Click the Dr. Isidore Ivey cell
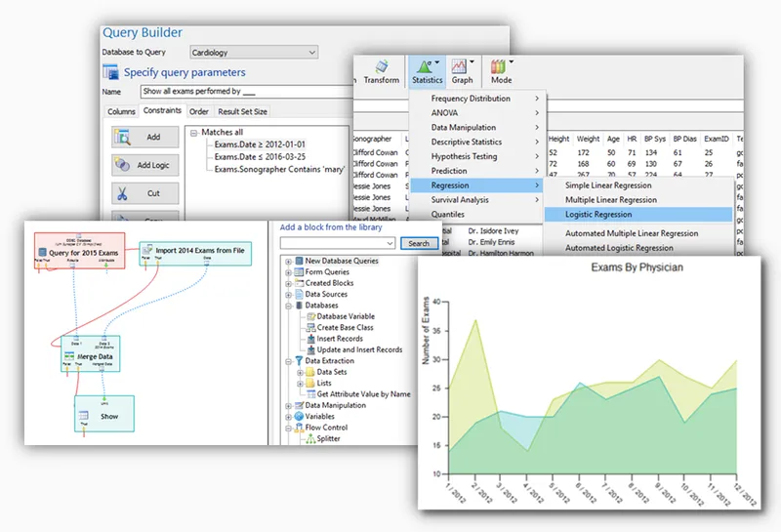The height and width of the screenshot is (532, 781). [x=493, y=231]
